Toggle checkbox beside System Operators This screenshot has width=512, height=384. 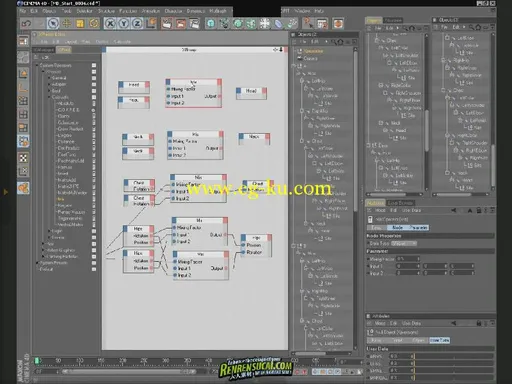[94, 65]
